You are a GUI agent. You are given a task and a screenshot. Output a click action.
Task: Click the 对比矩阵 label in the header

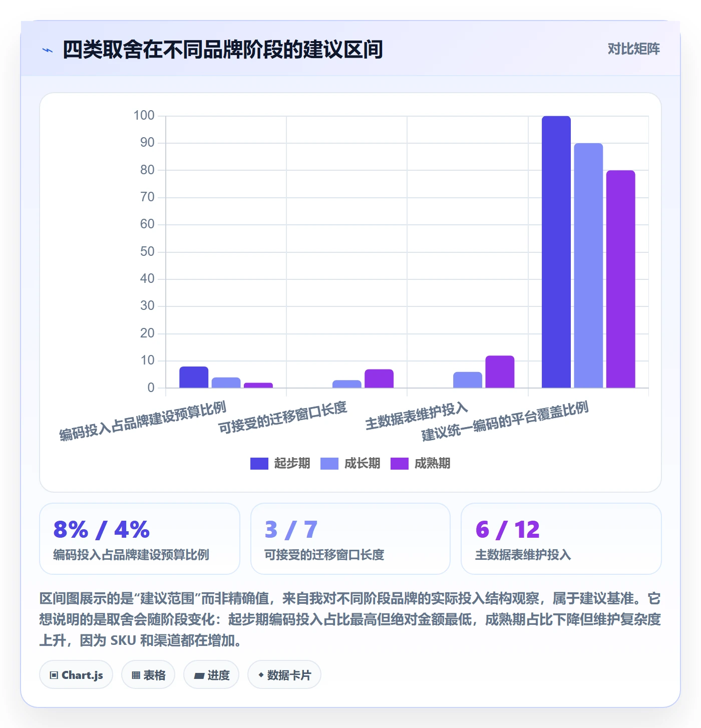tap(633, 49)
